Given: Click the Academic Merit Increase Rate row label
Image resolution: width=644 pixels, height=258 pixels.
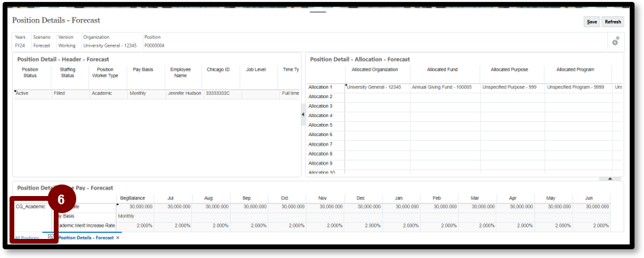Looking at the screenshot, I should click(x=85, y=226).
